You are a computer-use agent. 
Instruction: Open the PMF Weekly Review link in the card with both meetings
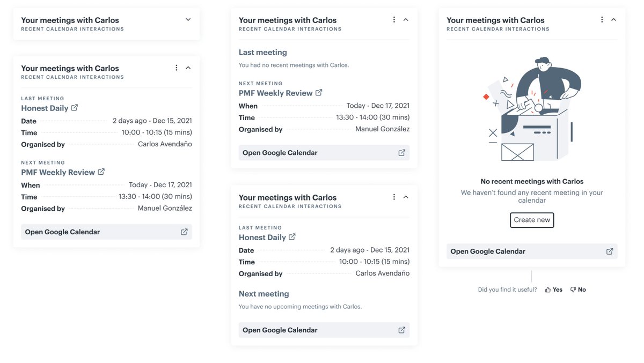[58, 172]
